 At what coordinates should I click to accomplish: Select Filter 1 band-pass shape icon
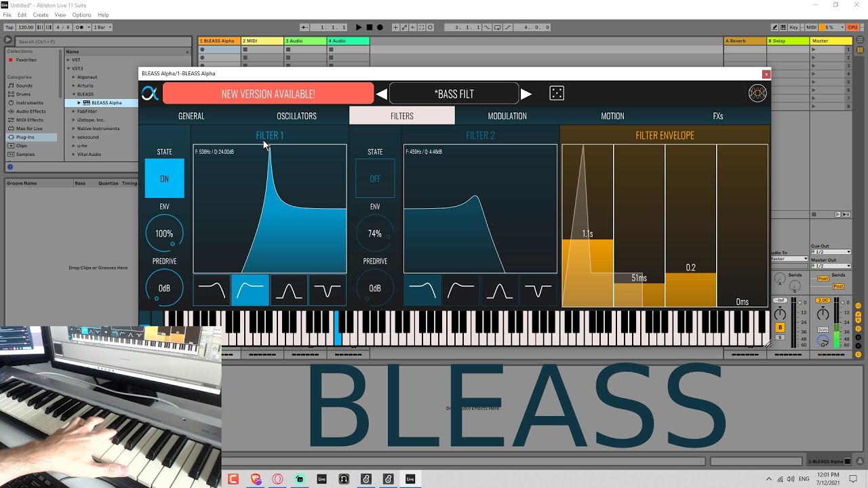click(x=289, y=291)
